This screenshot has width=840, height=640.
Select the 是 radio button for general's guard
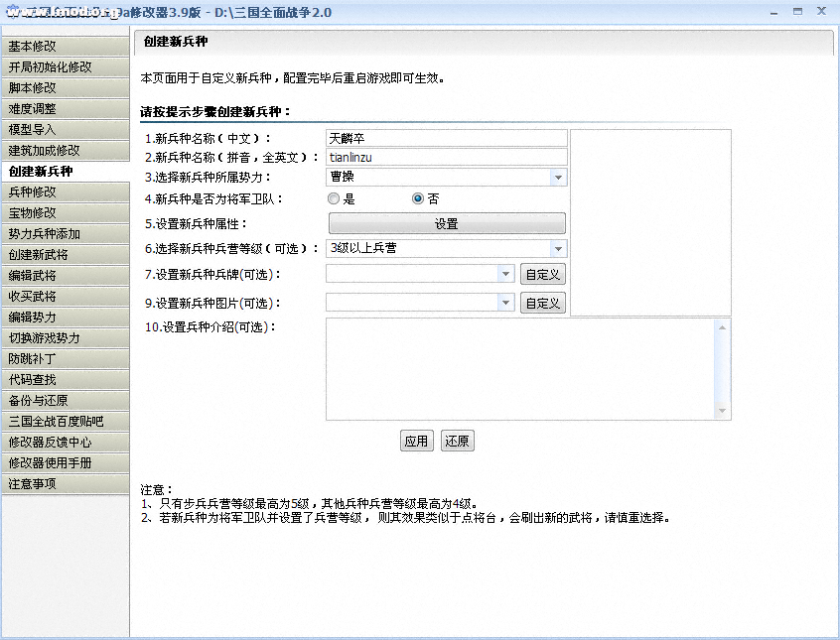click(334, 198)
